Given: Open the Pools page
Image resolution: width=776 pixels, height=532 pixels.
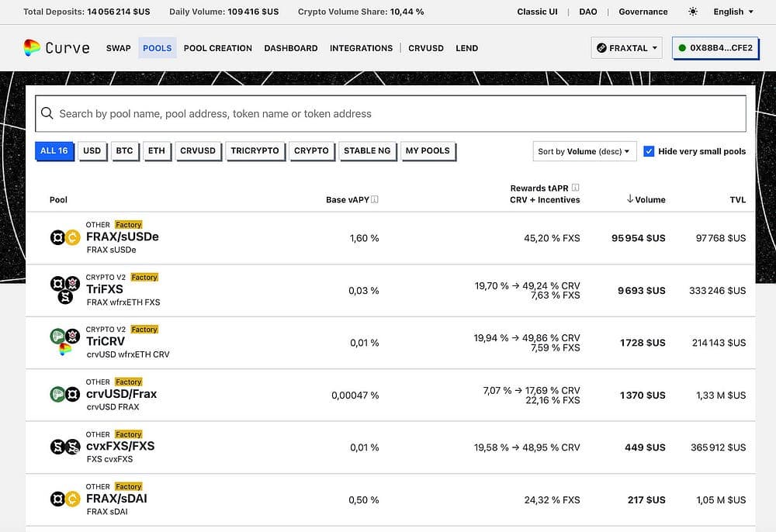Looking at the screenshot, I should point(158,48).
